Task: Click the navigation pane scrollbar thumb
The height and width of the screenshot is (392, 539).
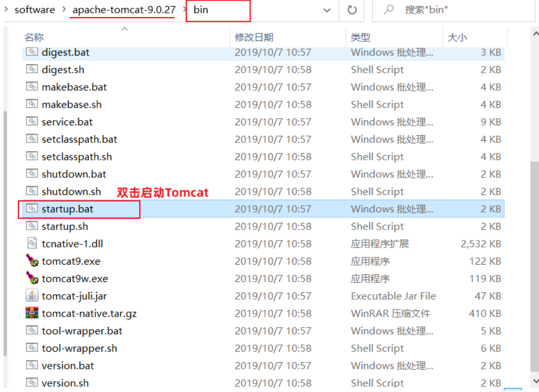Action: pyautogui.click(x=5, y=234)
